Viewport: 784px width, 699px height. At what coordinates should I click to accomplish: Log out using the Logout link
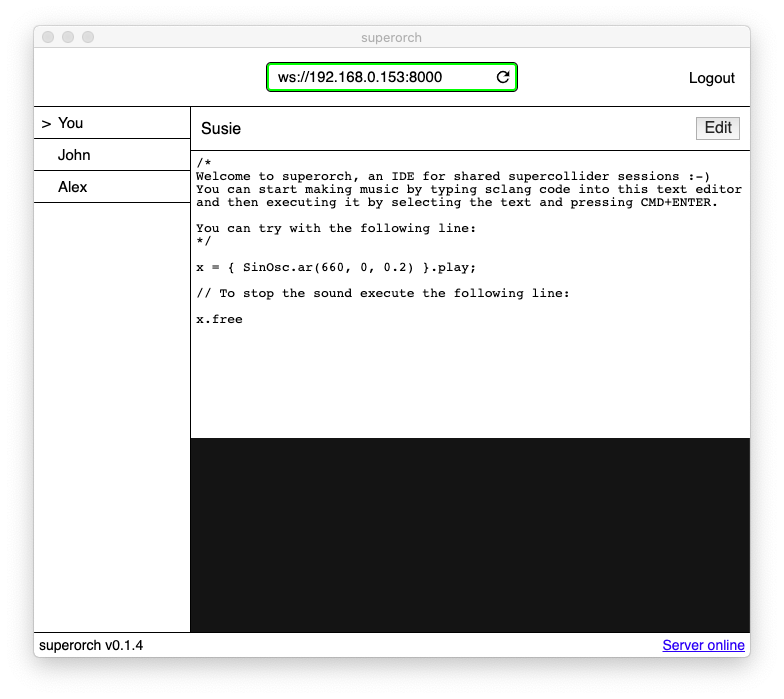[x=712, y=78]
